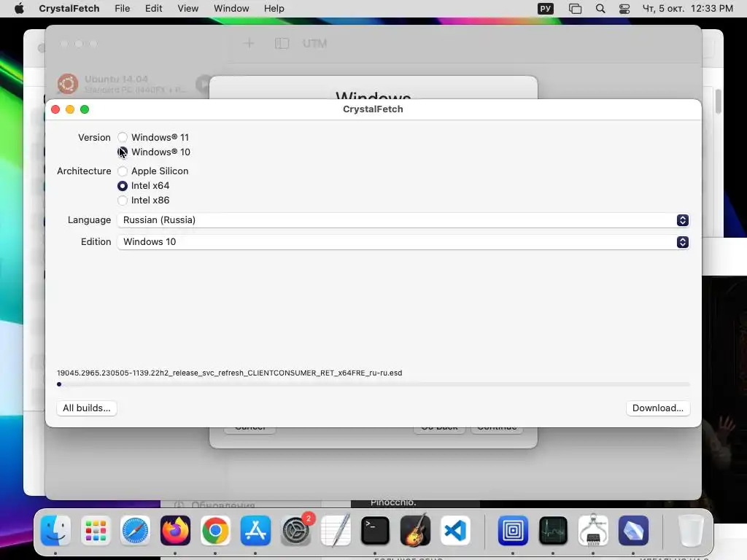Click the download progress bar
747x560 pixels.
[373, 384]
